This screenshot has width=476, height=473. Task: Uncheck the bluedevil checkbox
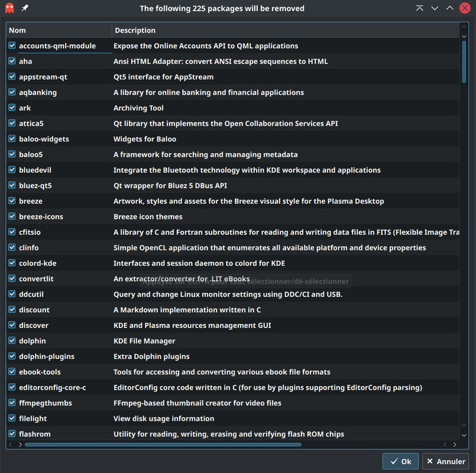(12, 170)
